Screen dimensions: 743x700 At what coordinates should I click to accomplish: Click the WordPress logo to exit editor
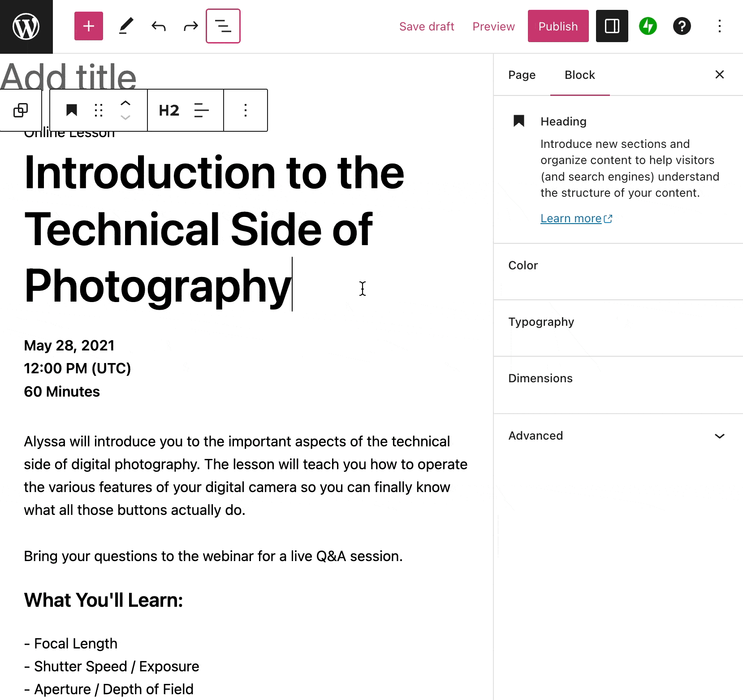click(x=26, y=26)
